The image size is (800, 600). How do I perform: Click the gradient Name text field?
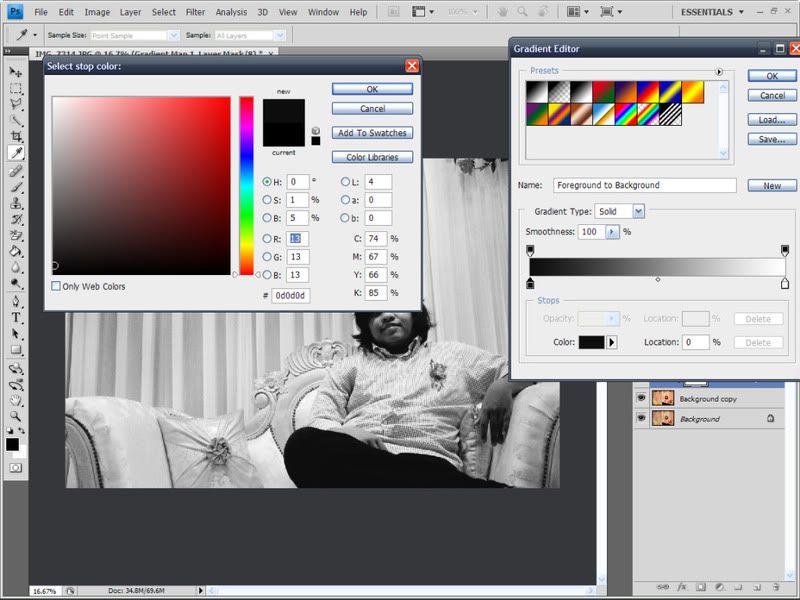coord(644,185)
